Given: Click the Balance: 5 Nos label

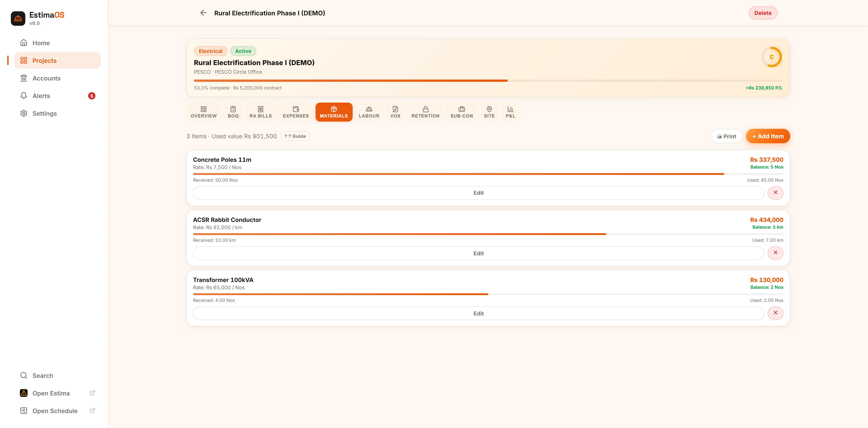Looking at the screenshot, I should [767, 167].
